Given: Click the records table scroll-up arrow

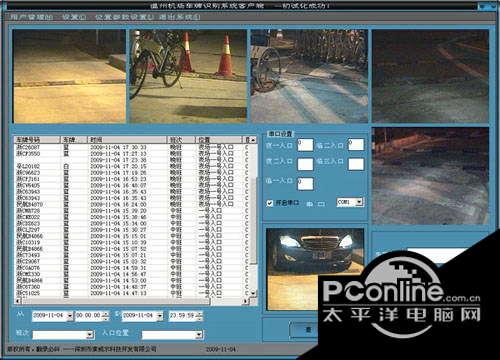Looking at the screenshot, I should [253, 140].
